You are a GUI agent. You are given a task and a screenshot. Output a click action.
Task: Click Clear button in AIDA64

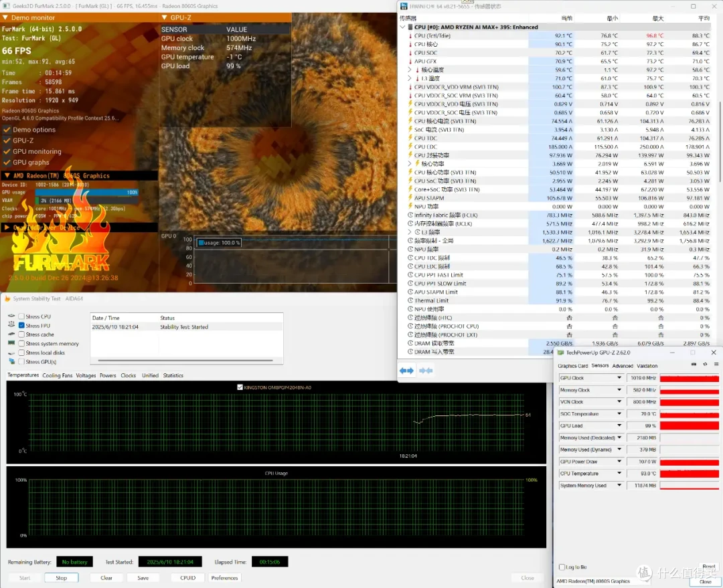pos(106,578)
